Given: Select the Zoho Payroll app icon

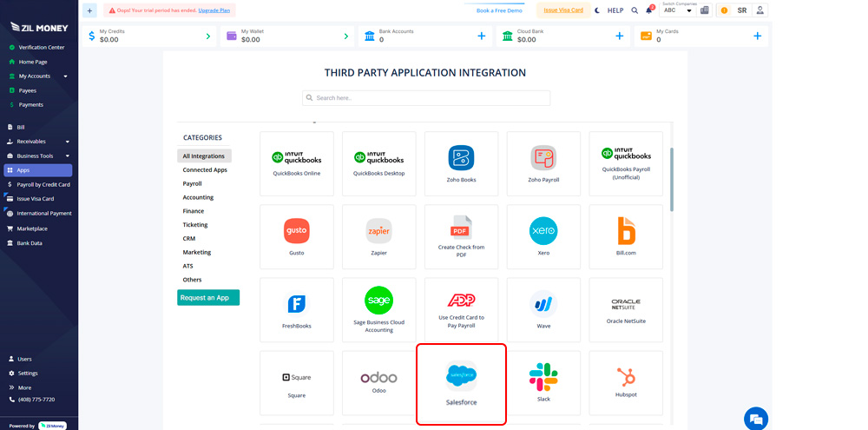Looking at the screenshot, I should (x=543, y=157).
